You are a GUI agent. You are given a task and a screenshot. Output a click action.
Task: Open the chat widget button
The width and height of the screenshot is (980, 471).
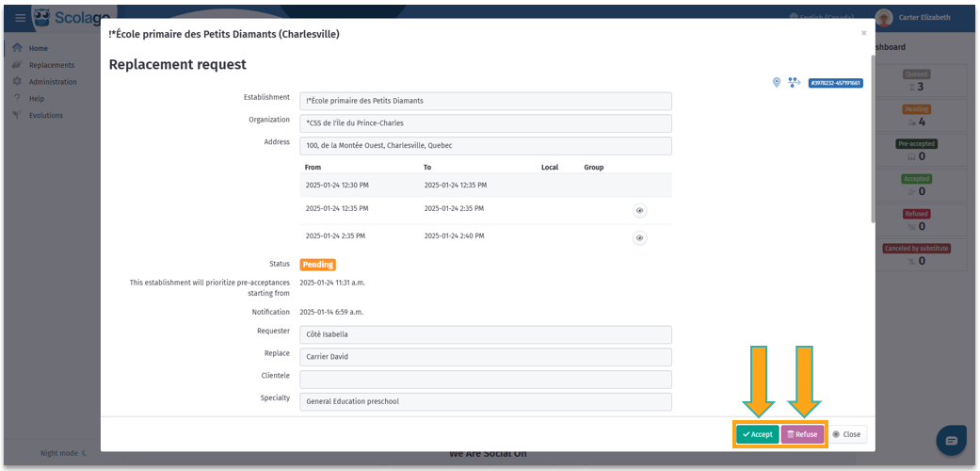pos(951,440)
